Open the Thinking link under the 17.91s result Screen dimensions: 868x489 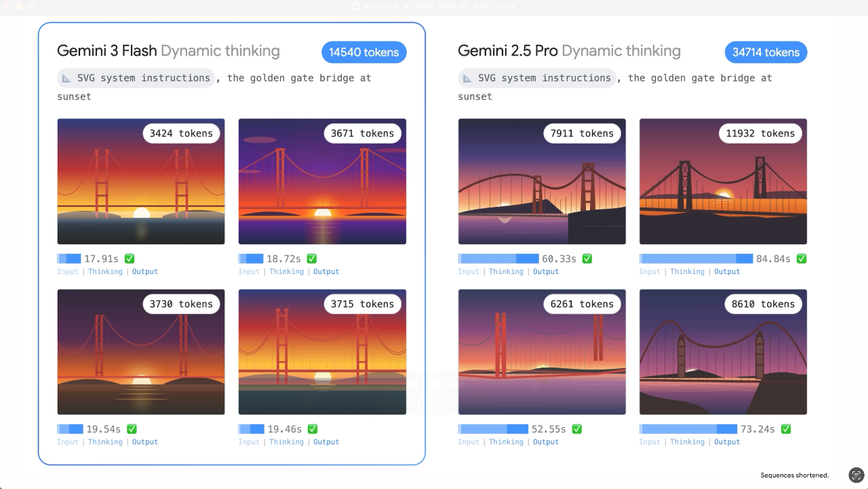click(105, 271)
